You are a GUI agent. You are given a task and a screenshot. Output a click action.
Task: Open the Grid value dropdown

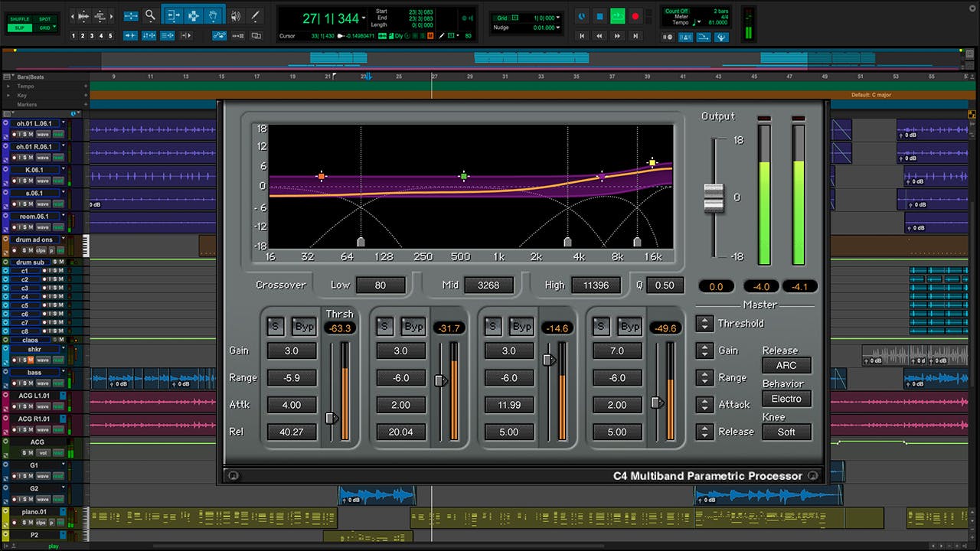pyautogui.click(x=557, y=18)
